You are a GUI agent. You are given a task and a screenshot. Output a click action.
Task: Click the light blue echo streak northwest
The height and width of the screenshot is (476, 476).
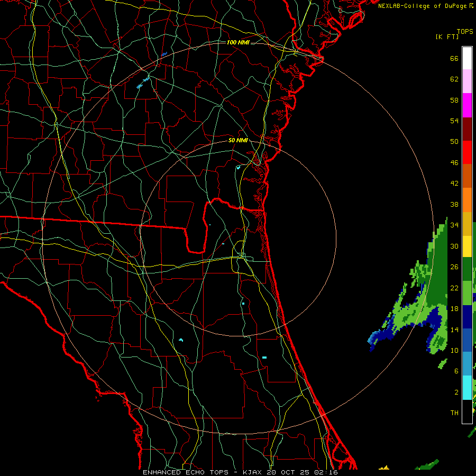(143, 83)
